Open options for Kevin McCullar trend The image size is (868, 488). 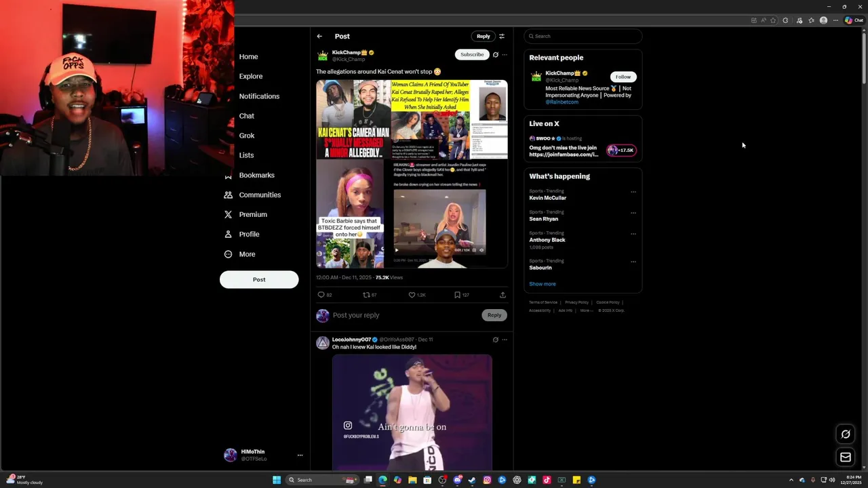(x=633, y=192)
